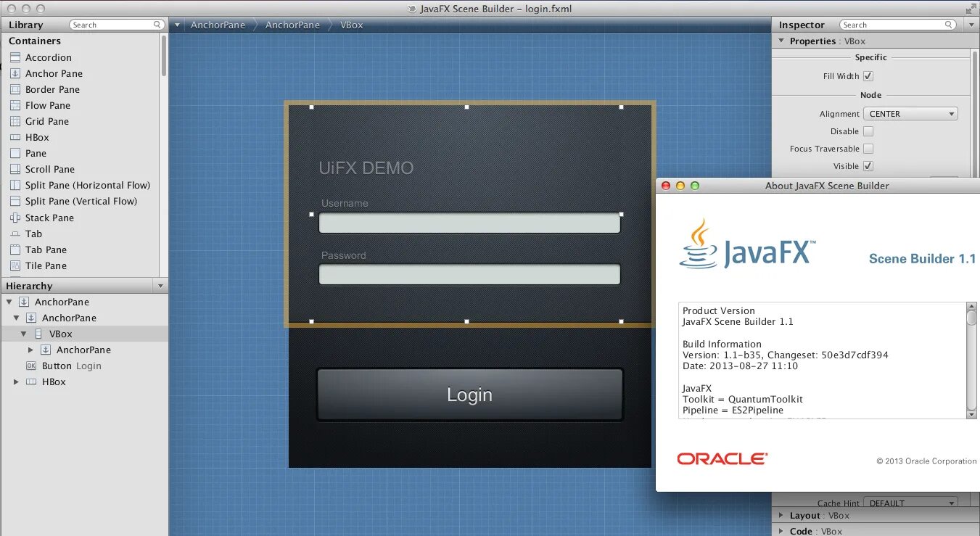
Task: Click the About dialog scrollbar down arrow
Action: tap(972, 413)
